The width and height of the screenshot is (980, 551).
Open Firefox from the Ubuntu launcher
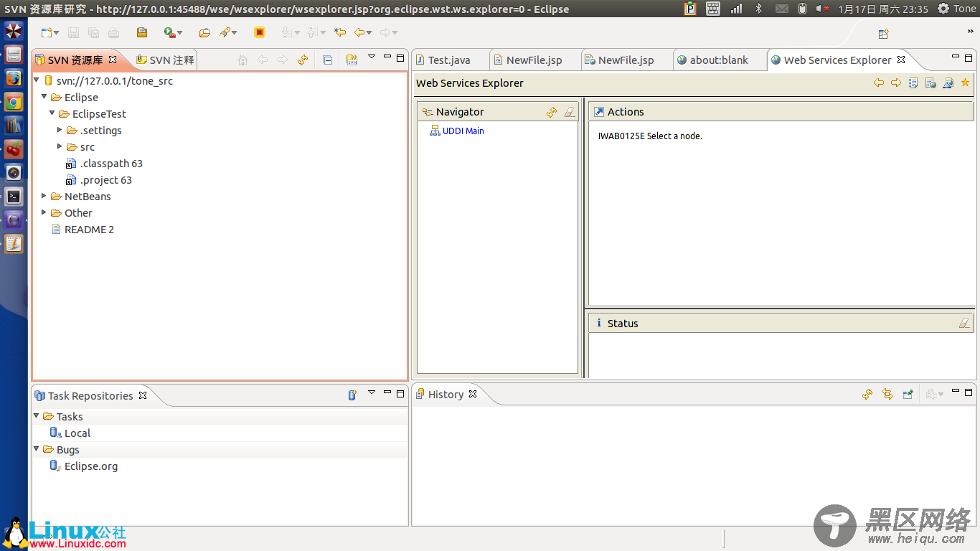14,77
